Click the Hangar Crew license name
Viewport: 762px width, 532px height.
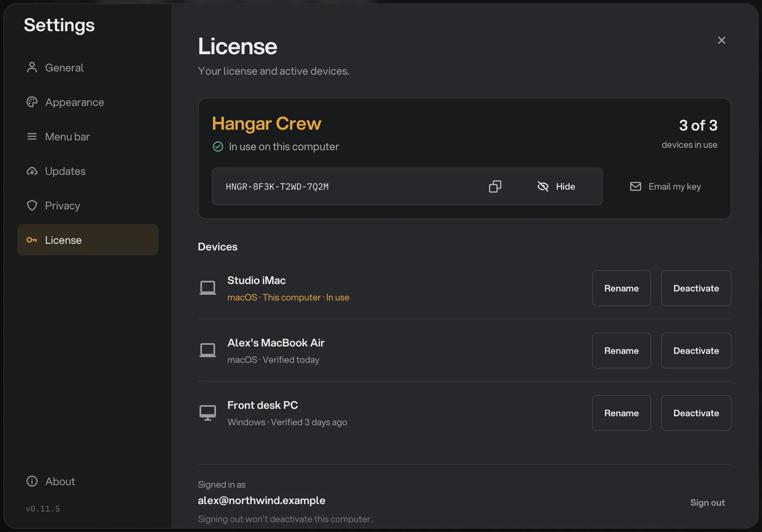click(266, 124)
